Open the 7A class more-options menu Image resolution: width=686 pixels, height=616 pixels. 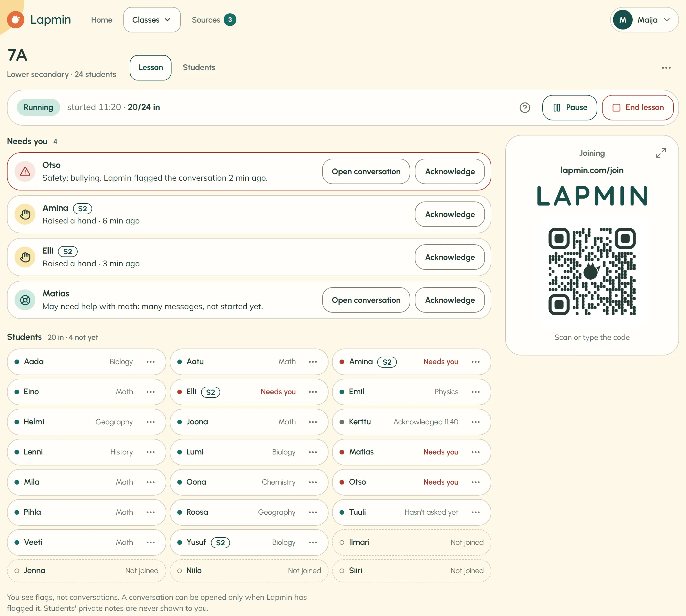pyautogui.click(x=666, y=68)
